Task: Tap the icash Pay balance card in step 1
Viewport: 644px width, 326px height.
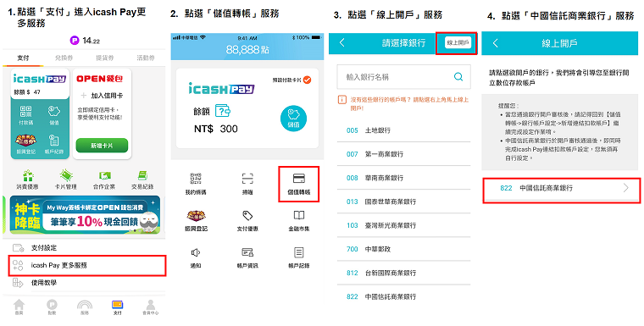Action: click(x=41, y=113)
